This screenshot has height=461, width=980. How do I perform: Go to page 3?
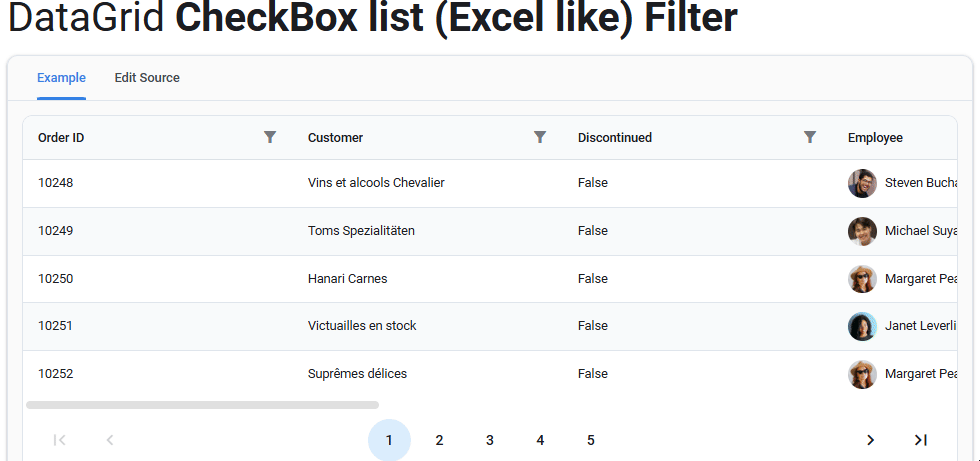coord(489,440)
